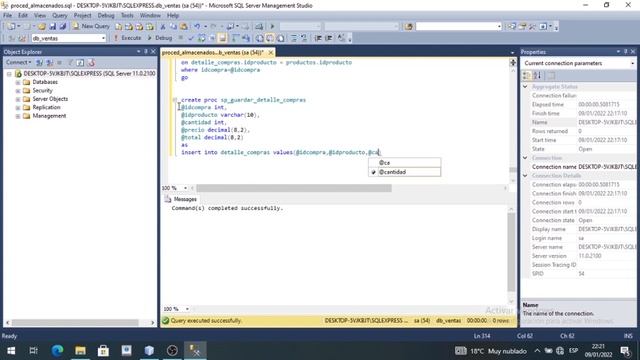
Task: Select the Server Objects tree item
Action: [50, 99]
